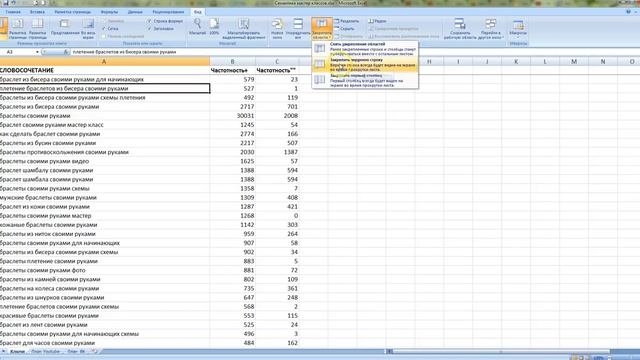Choose Снять закрепление областей menu entry
This screenshot has width=640, height=360.
365,49
